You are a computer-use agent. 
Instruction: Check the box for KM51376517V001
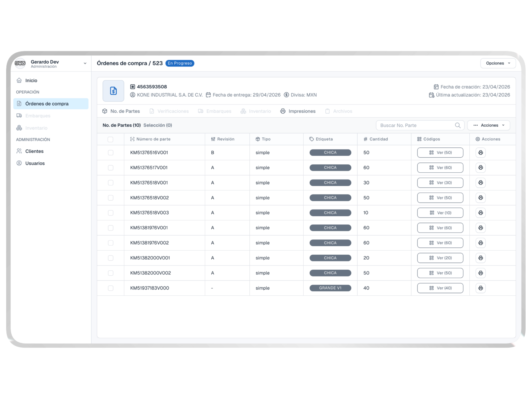click(111, 168)
